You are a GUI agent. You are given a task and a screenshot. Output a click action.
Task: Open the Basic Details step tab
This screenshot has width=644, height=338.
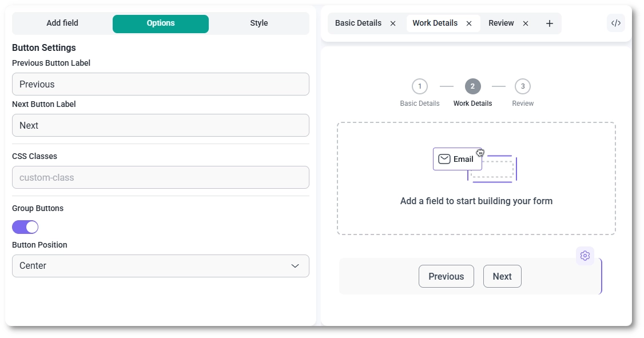coord(358,23)
